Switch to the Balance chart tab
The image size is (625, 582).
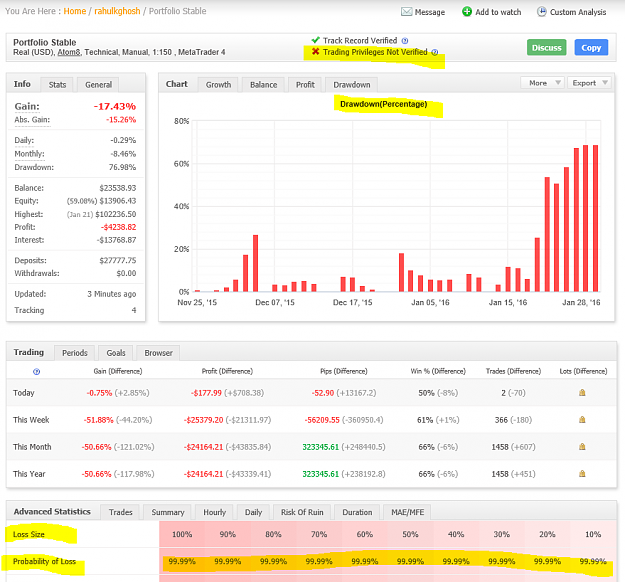coord(263,85)
